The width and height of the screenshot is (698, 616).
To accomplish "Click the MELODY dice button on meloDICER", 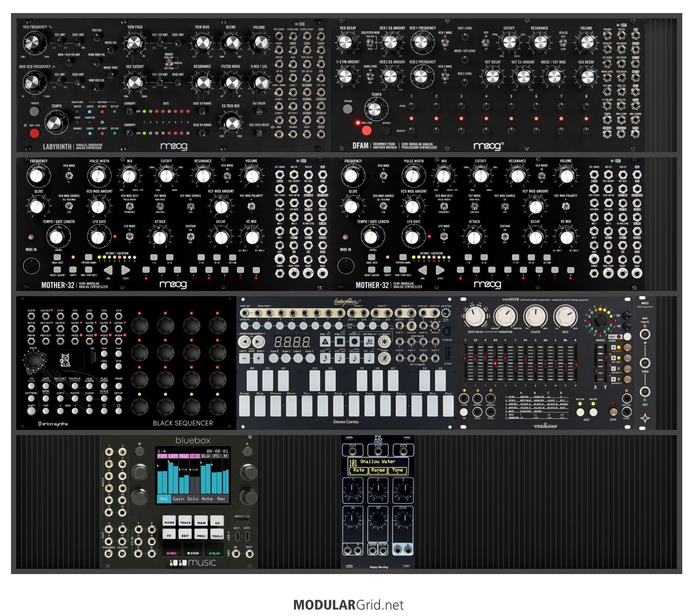I will point(593,412).
